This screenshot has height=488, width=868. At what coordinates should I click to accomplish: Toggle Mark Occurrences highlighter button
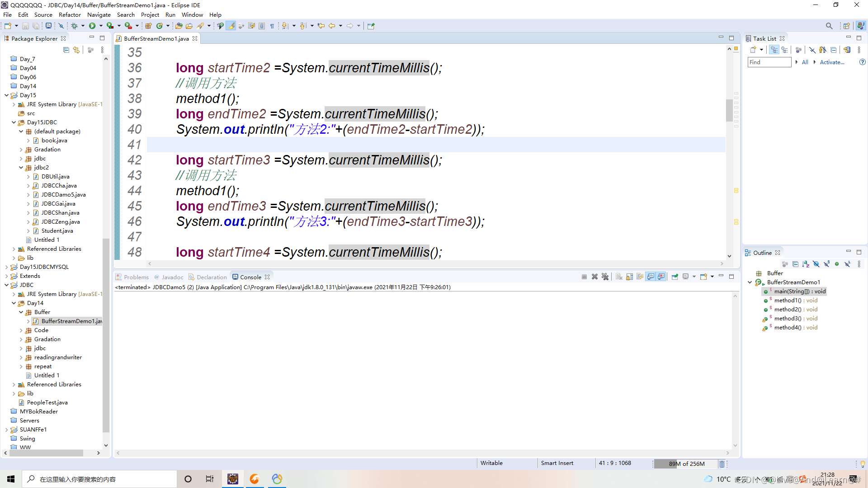point(231,26)
